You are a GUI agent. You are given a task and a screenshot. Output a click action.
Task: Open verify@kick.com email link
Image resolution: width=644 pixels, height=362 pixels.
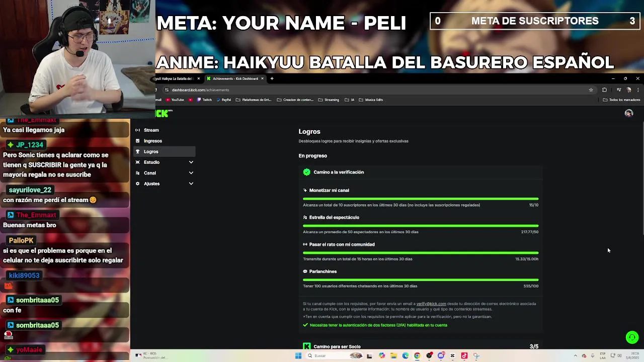click(x=431, y=304)
